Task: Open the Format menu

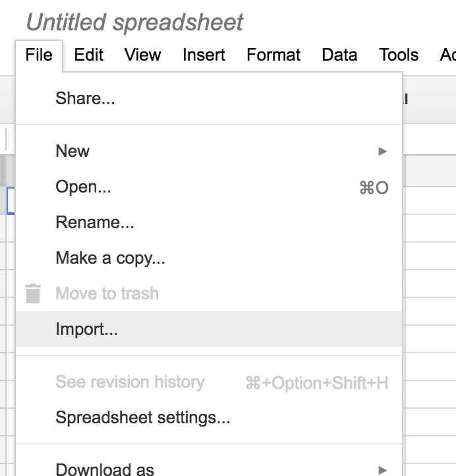Action: pyautogui.click(x=273, y=55)
